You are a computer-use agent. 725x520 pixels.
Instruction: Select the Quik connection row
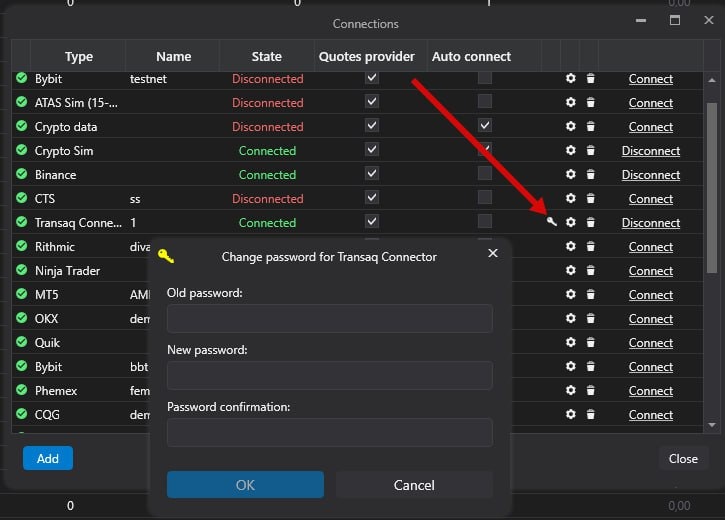coord(357,343)
